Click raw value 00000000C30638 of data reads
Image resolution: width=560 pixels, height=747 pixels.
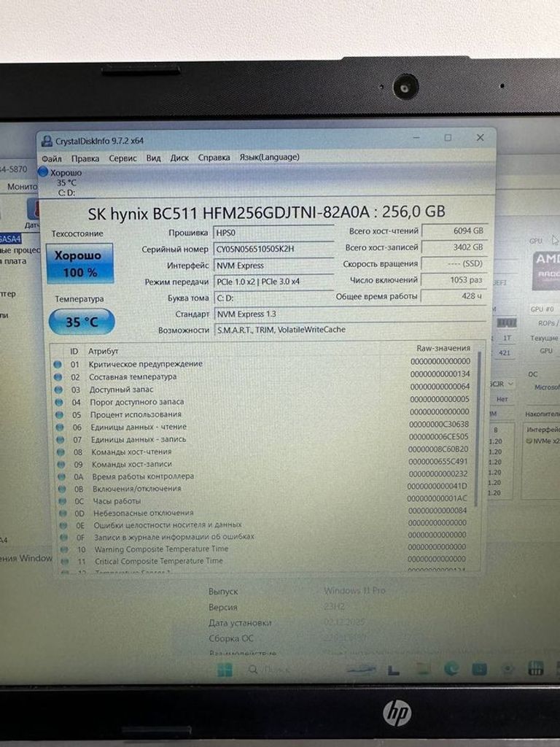point(439,424)
